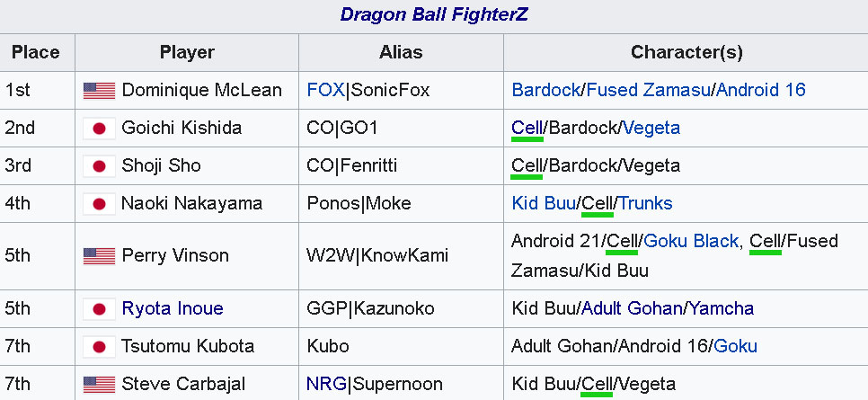Click the Japan flag beside Ryota Inoue
The height and width of the screenshot is (400, 868).
pyautogui.click(x=99, y=308)
